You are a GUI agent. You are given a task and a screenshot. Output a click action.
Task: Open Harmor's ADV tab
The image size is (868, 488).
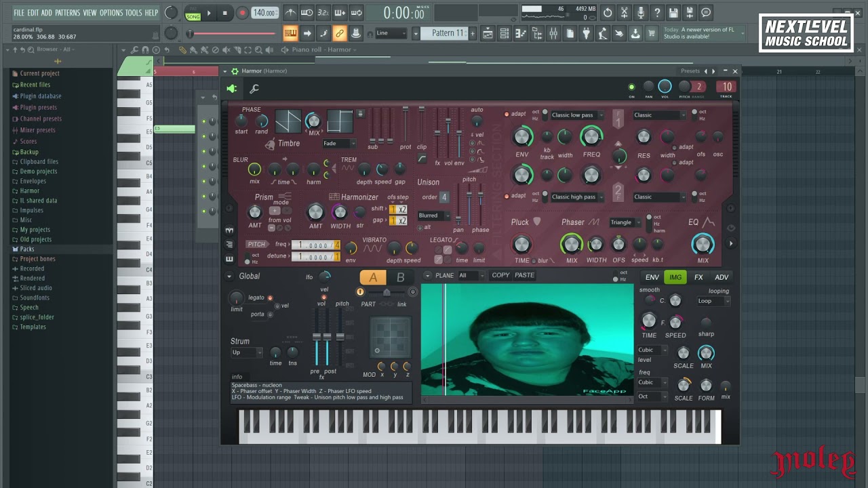(722, 277)
